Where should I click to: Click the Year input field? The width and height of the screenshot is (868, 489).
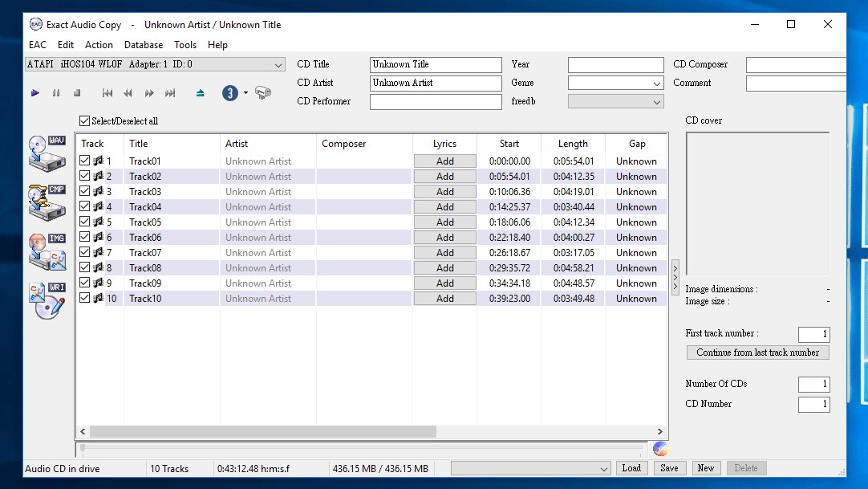click(x=615, y=65)
